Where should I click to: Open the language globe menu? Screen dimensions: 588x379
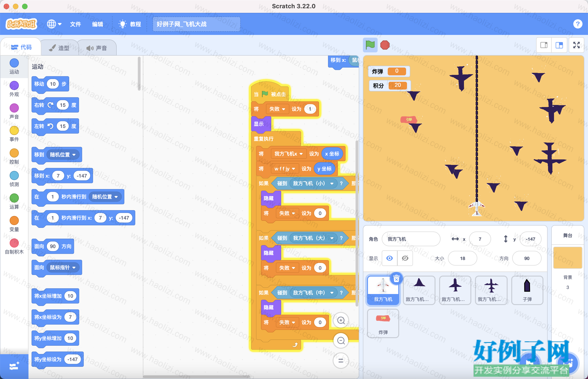click(x=54, y=24)
